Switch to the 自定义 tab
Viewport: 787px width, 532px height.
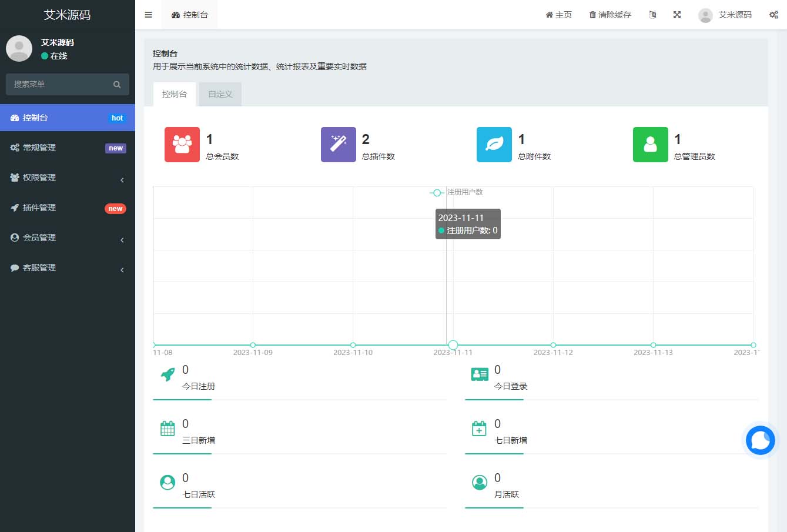click(220, 93)
